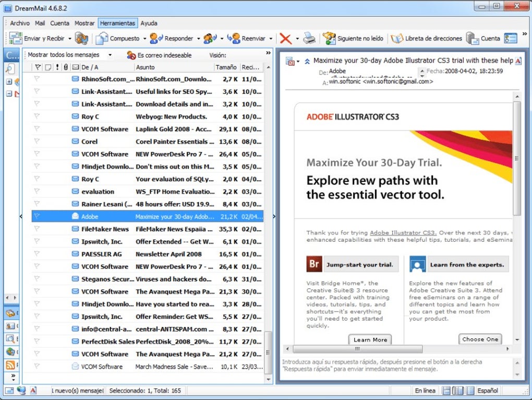Toggle flag on Corel message row
The height and width of the screenshot is (400, 532).
[37, 142]
